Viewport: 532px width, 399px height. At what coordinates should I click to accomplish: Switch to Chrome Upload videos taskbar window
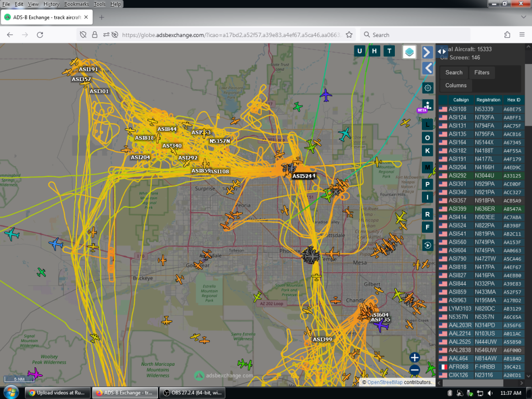[58, 393]
